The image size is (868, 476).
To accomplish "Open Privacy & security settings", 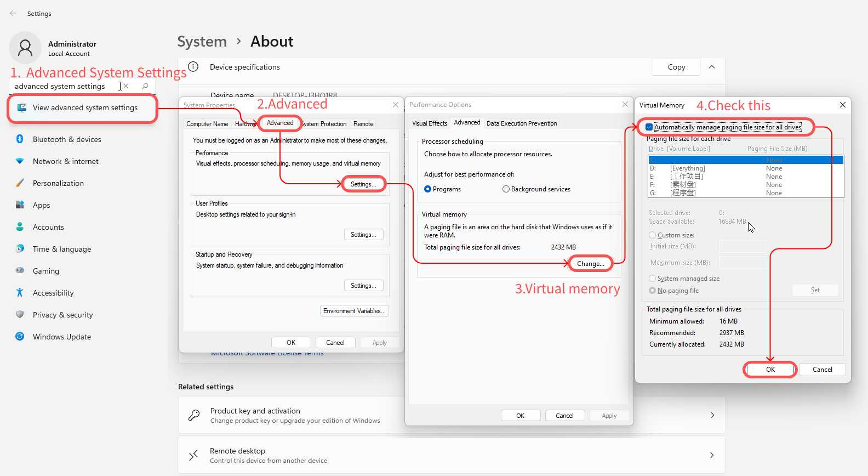I will coord(62,315).
